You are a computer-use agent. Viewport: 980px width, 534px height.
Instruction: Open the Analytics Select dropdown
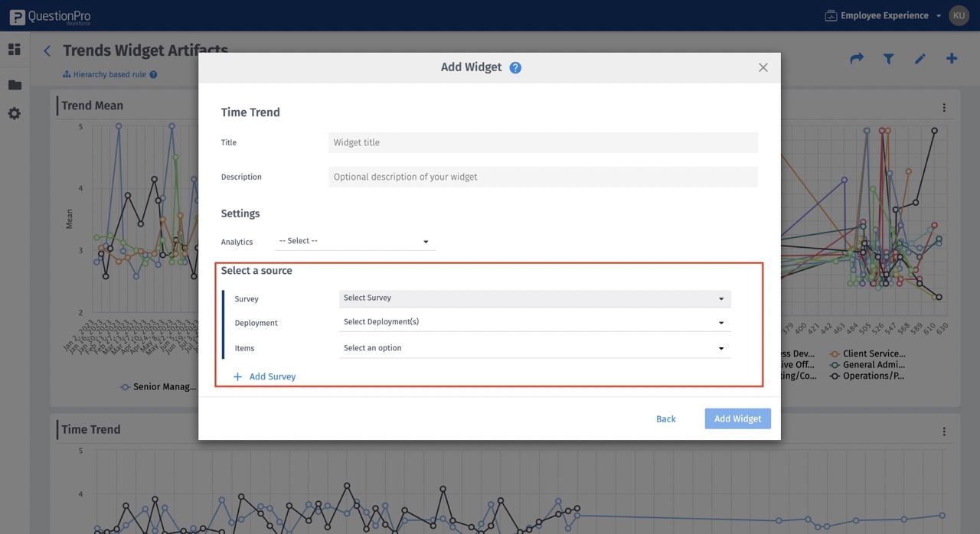355,241
